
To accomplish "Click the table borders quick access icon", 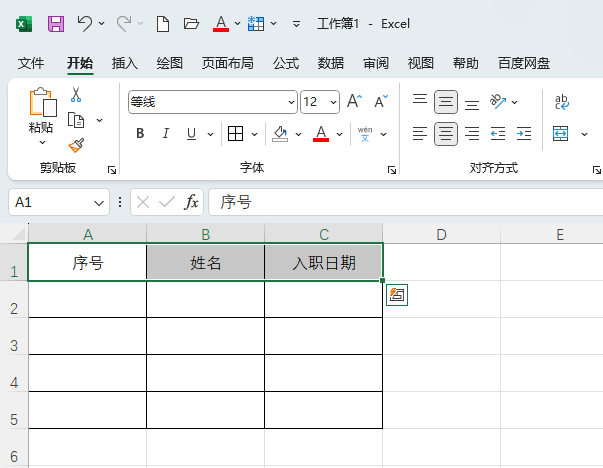I will tap(256, 24).
